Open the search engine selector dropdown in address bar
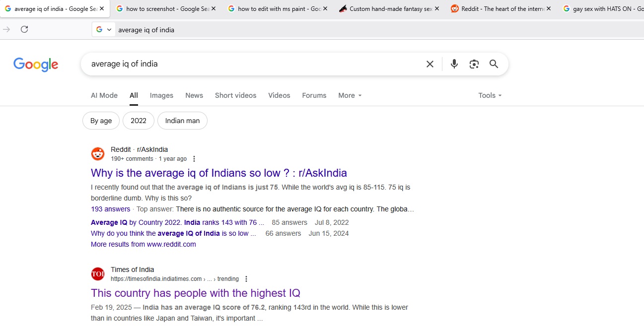The height and width of the screenshot is (336, 644). [104, 29]
